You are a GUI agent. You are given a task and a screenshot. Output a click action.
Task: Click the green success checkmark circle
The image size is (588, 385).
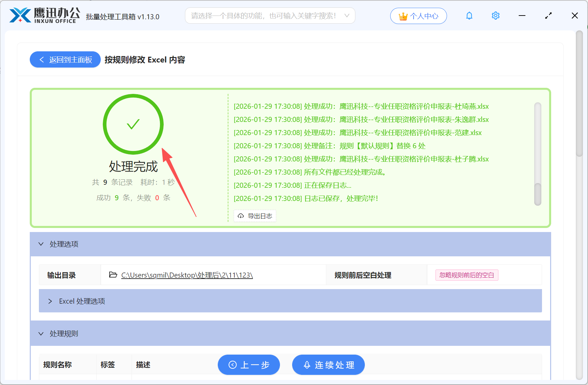pyautogui.click(x=133, y=124)
